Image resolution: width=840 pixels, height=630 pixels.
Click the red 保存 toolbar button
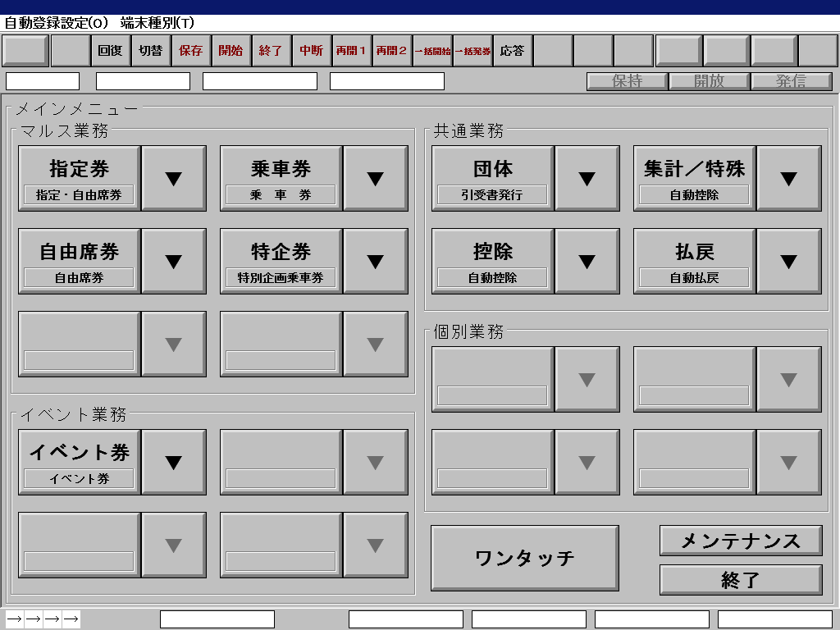click(x=190, y=51)
